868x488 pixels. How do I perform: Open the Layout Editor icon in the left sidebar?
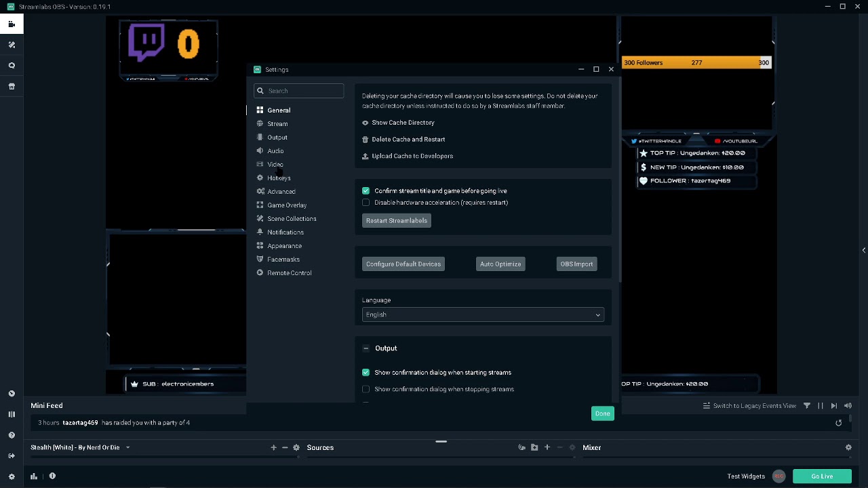(x=12, y=414)
